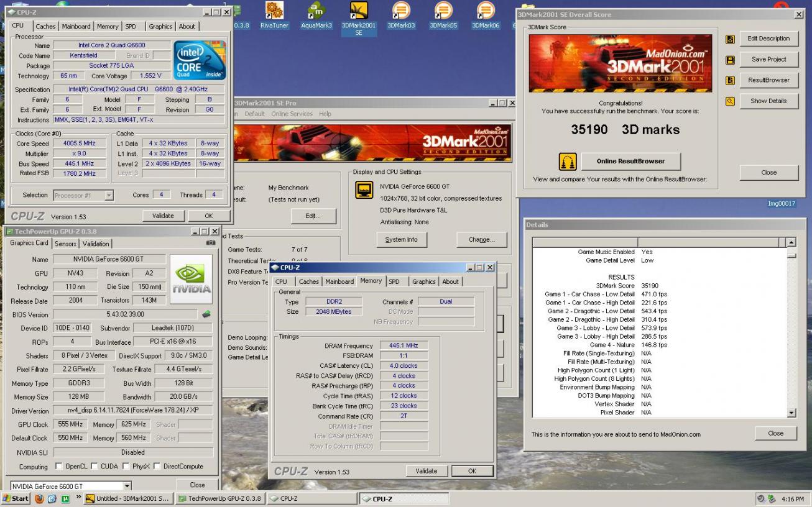Click the Core Voltage 1.552 V value
The width and height of the screenshot is (812, 507).
pos(150,76)
